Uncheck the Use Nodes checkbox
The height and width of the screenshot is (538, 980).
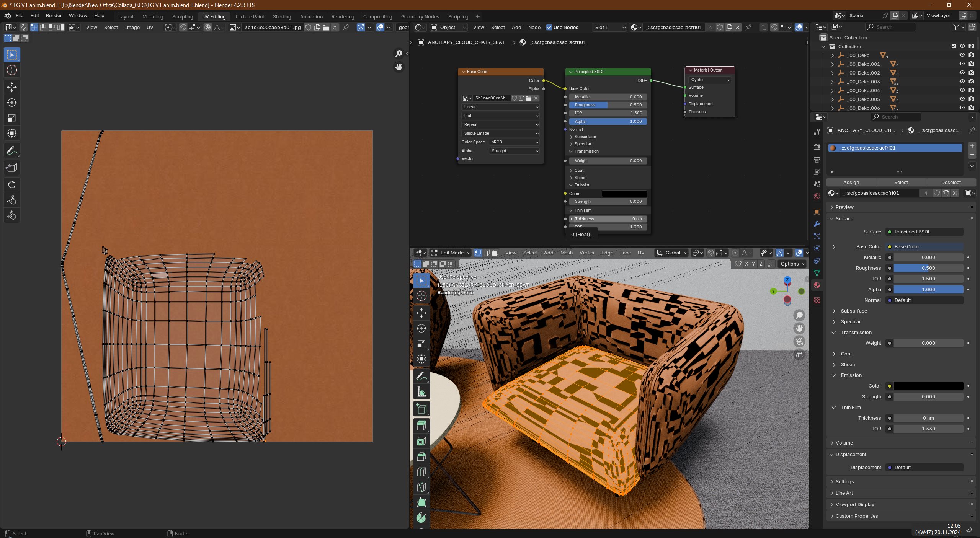549,27
